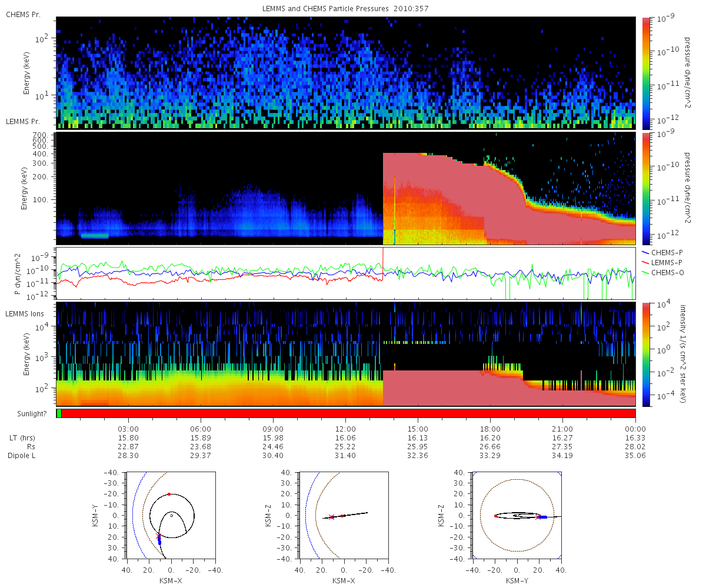Click the red portion of the Sunlight bar
The height and width of the screenshot is (588, 706).
click(x=348, y=413)
